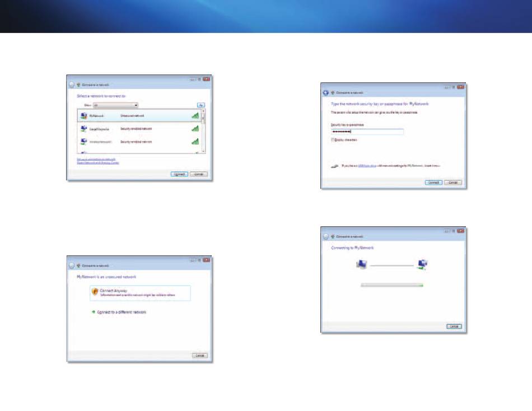
Task: Click green arrow next to Connect to a different network
Action: pyautogui.click(x=94, y=312)
